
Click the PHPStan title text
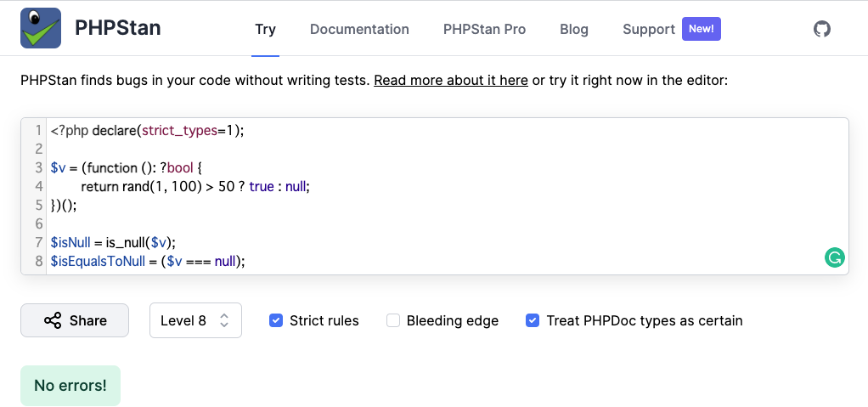point(118,28)
